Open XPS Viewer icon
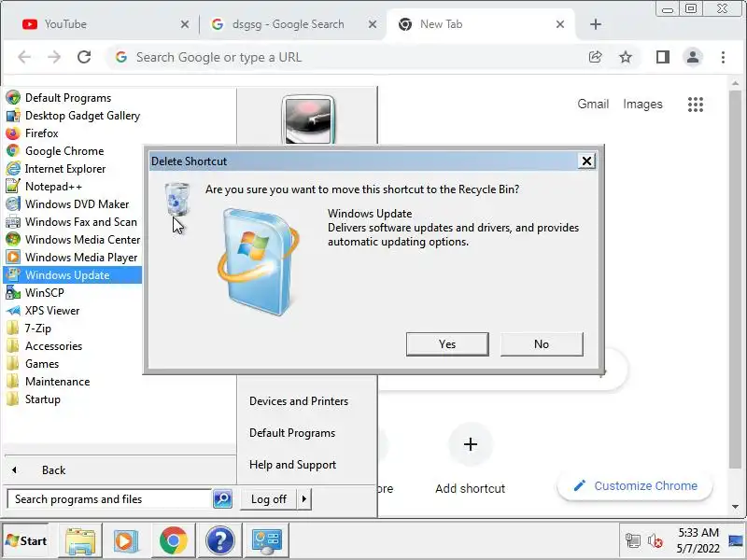The height and width of the screenshot is (560, 747). [13, 311]
